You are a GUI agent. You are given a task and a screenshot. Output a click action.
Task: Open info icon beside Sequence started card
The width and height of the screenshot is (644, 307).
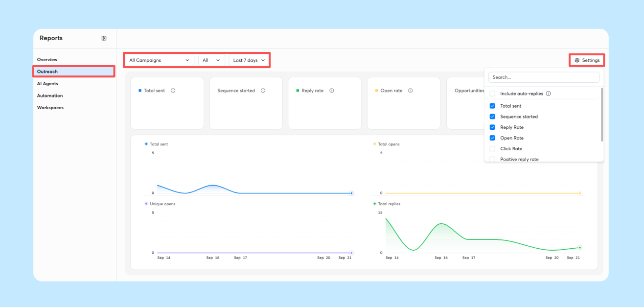click(x=263, y=91)
